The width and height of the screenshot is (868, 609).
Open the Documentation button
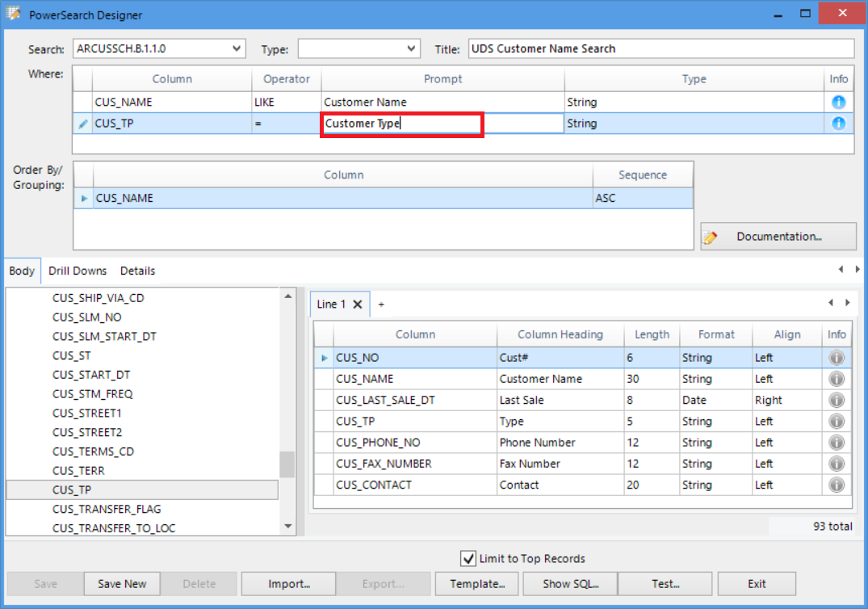click(x=778, y=237)
